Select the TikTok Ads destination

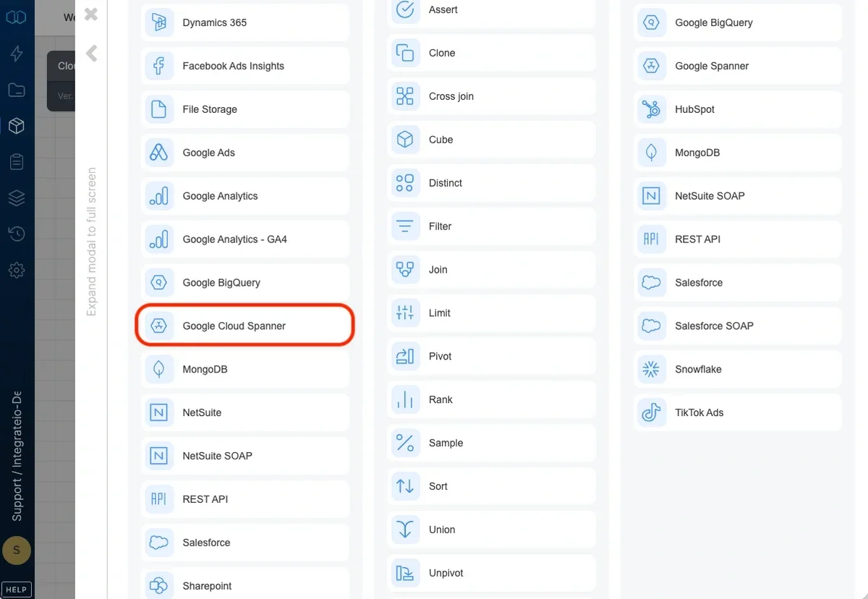738,413
